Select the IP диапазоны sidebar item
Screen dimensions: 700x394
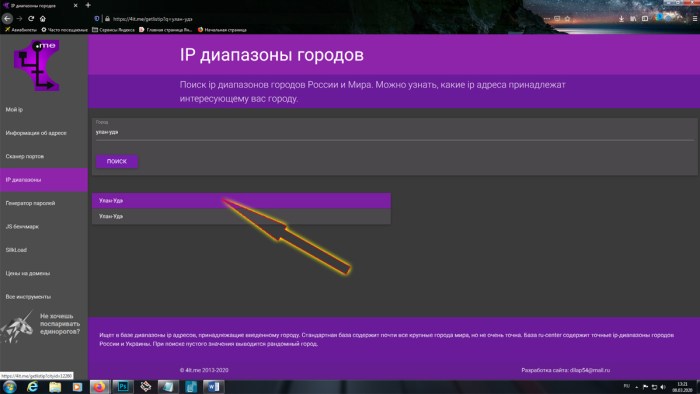click(x=44, y=180)
